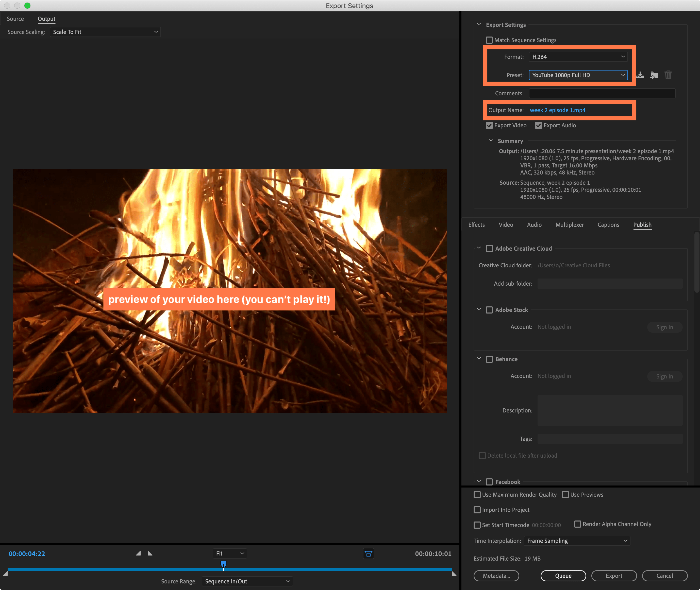Viewport: 700px width, 590px height.
Task: Click the publish panel vertical scrollbar
Action: (x=697, y=263)
